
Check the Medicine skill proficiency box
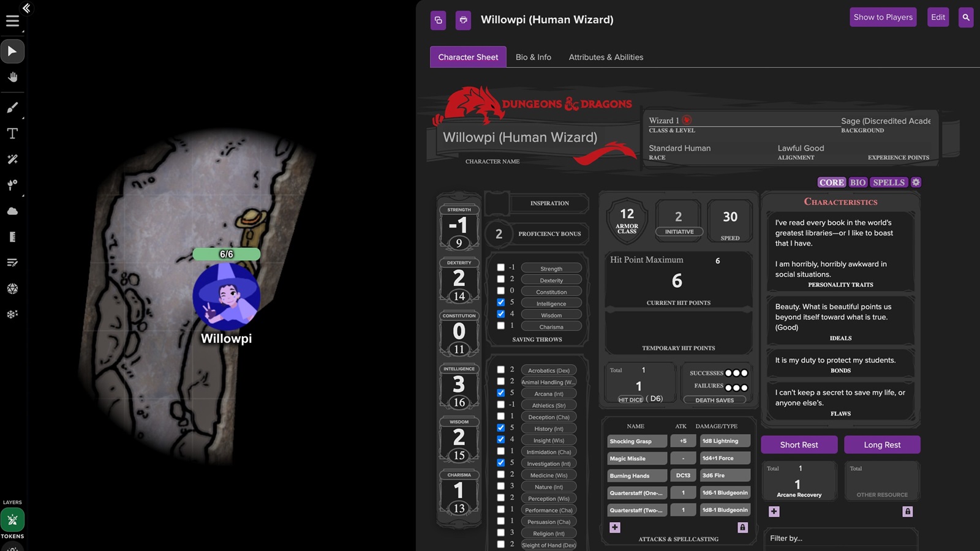[x=500, y=474]
